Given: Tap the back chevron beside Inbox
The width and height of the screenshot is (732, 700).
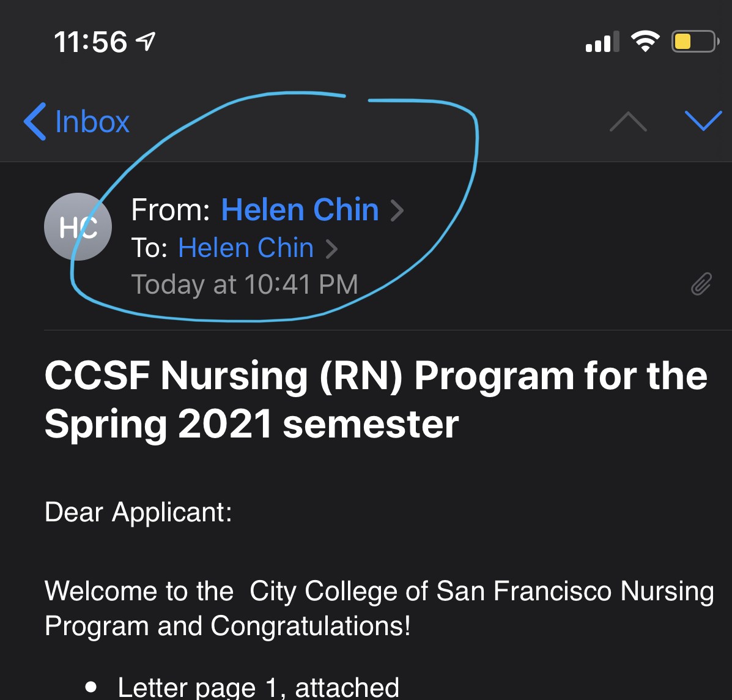Looking at the screenshot, I should coord(35,121).
